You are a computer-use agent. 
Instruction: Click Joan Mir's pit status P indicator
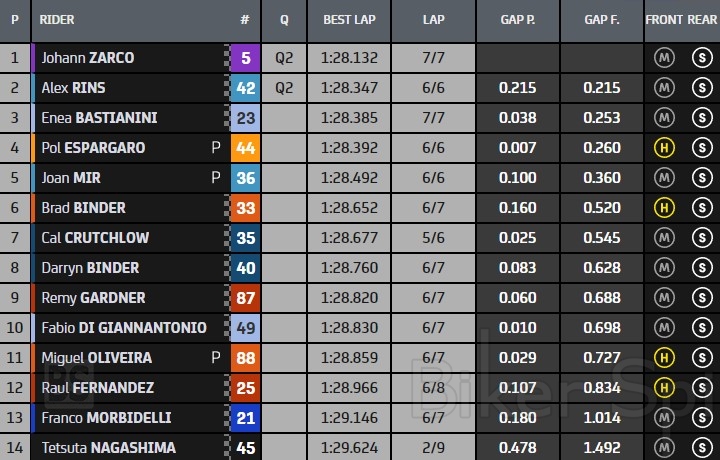pos(215,178)
